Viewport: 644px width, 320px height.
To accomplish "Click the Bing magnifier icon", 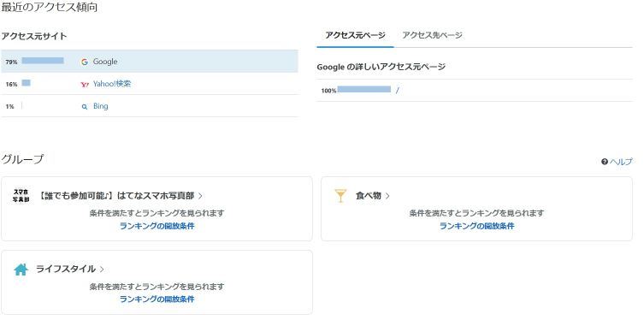I will (x=85, y=107).
